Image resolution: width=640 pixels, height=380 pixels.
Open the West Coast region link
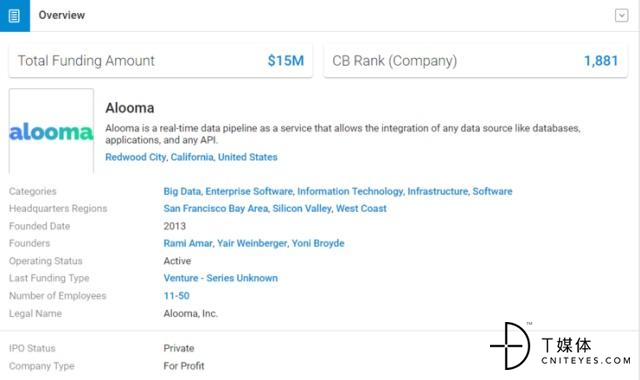[361, 209]
